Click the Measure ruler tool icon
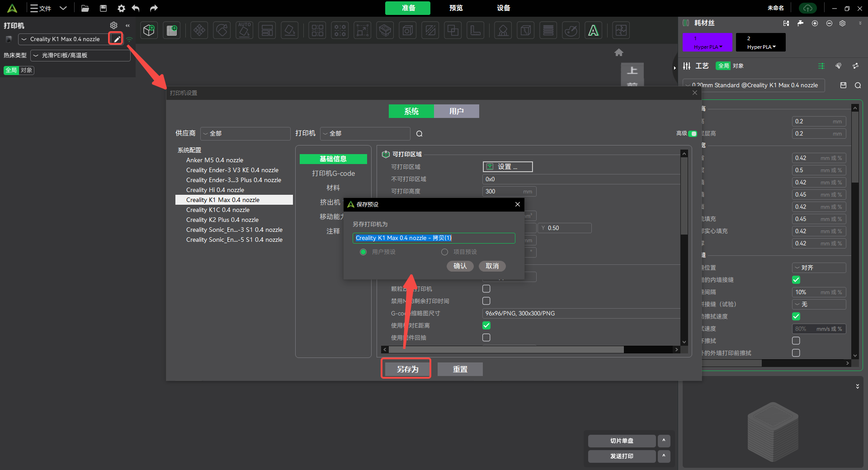Screen dimensions: 868x470 click(476, 30)
